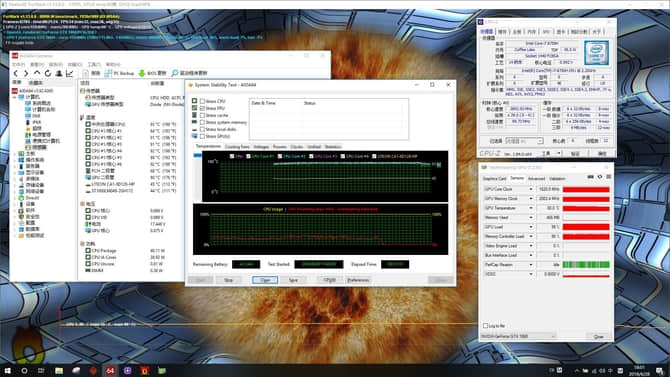This screenshot has height=377, width=670.
Task: Switch to the Statistics tab
Action: (333, 147)
